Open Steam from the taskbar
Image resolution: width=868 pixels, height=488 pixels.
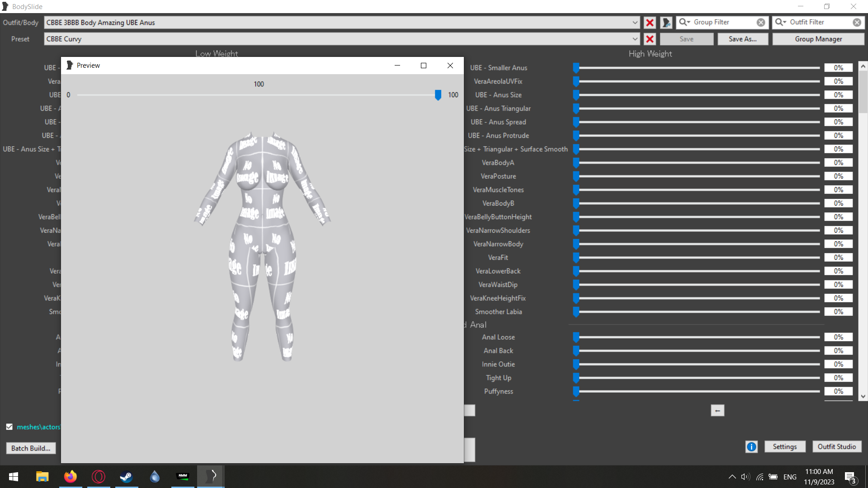click(126, 476)
